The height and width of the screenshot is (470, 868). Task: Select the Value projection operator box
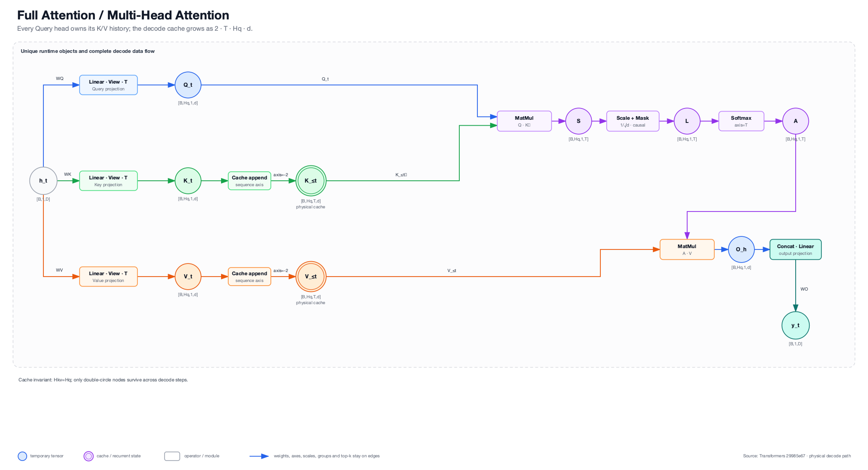108,277
